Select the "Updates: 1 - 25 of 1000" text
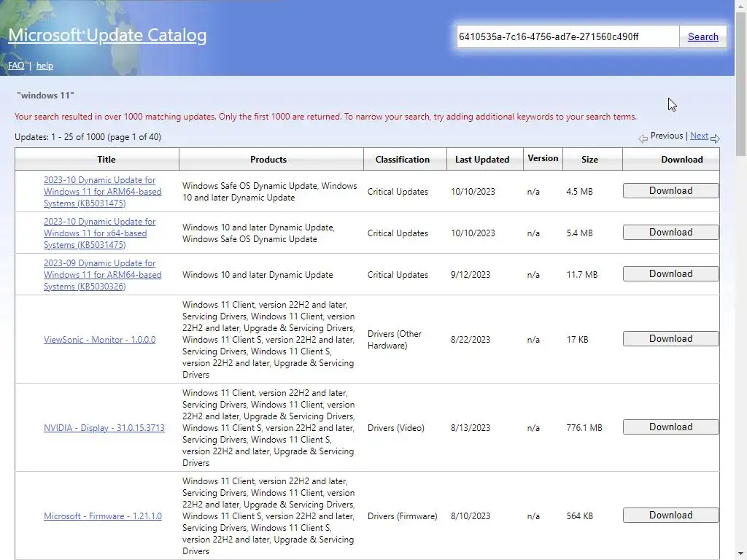Image resolution: width=747 pixels, height=560 pixels. coord(60,137)
